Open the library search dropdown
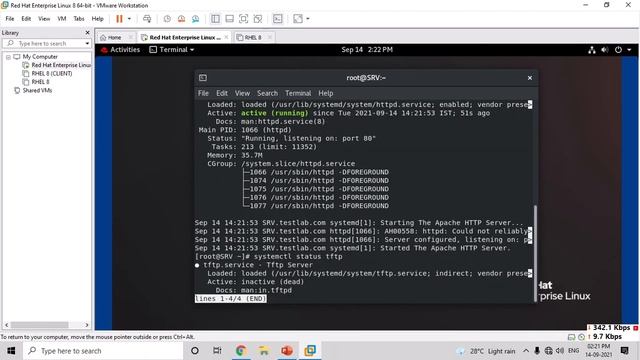 tap(87, 43)
